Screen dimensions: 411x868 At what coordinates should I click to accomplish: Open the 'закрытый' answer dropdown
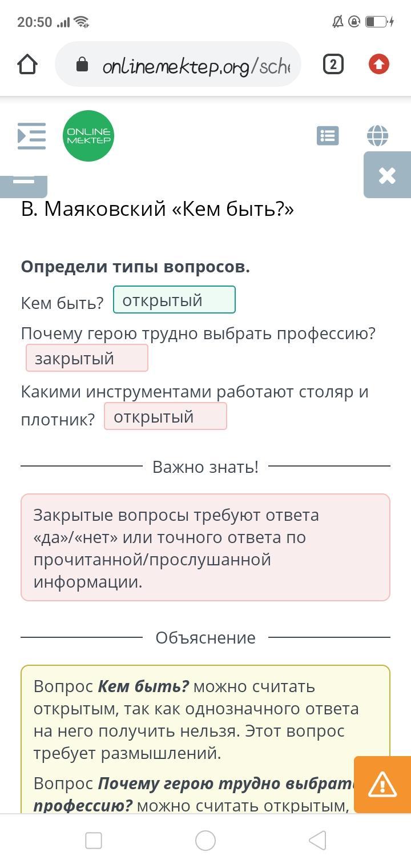click(87, 358)
